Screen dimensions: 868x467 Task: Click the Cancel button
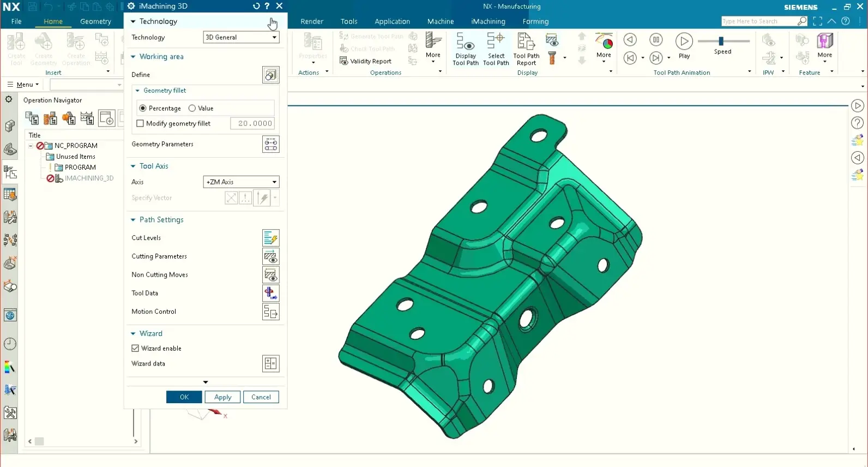click(261, 397)
